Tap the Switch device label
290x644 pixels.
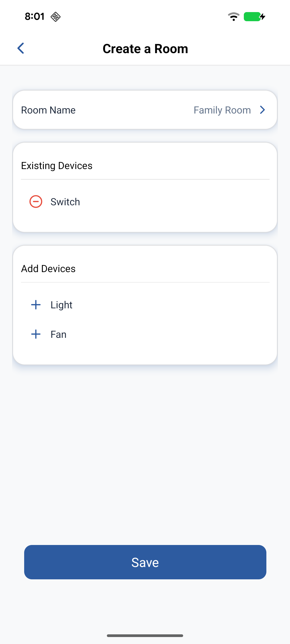[x=65, y=202]
